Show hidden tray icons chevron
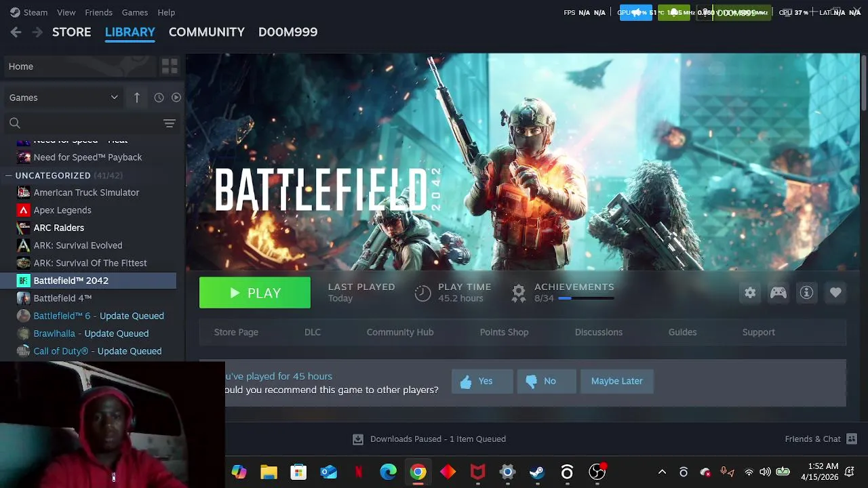This screenshot has height=488, width=868. [x=662, y=472]
